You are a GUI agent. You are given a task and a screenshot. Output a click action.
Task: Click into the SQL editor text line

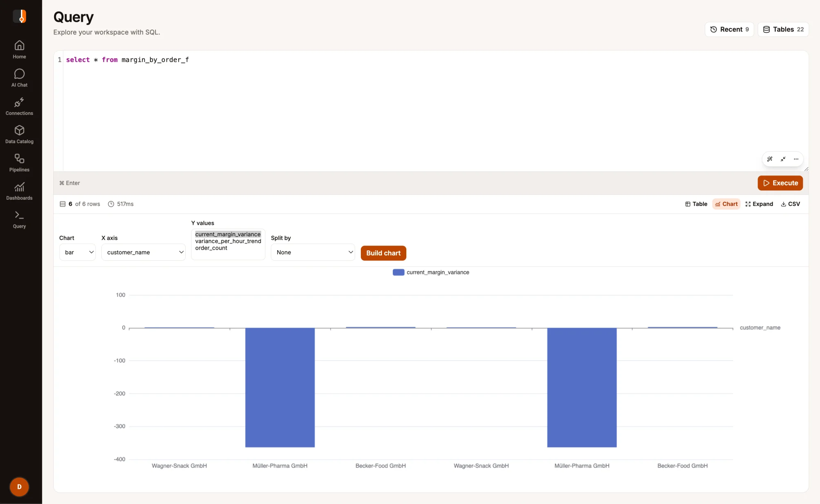point(128,60)
